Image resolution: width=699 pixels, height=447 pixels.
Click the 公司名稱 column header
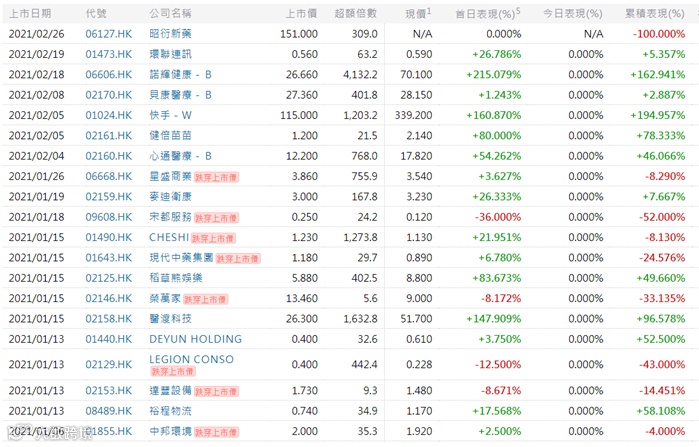coord(170,14)
